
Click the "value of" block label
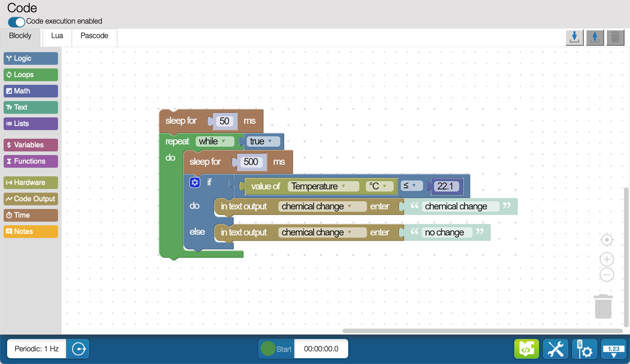(266, 186)
